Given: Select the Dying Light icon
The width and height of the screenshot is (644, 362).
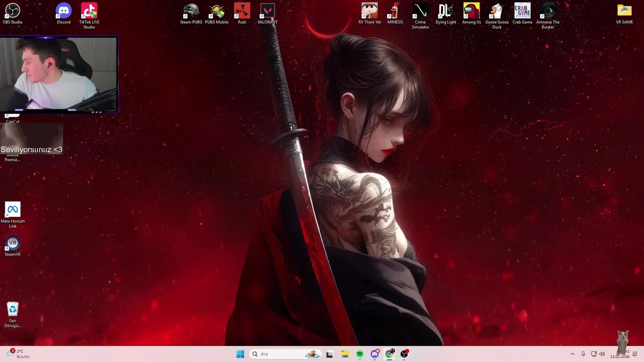Looking at the screenshot, I should pyautogui.click(x=446, y=14).
